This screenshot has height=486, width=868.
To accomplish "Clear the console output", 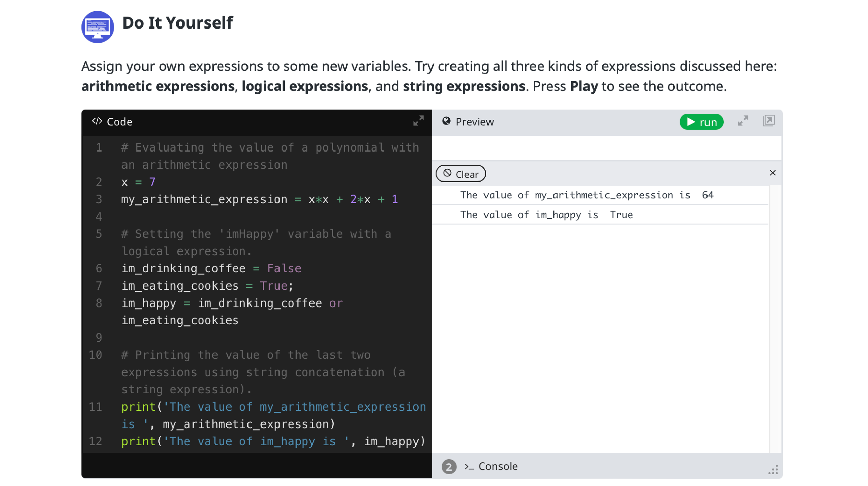I will coord(461,174).
